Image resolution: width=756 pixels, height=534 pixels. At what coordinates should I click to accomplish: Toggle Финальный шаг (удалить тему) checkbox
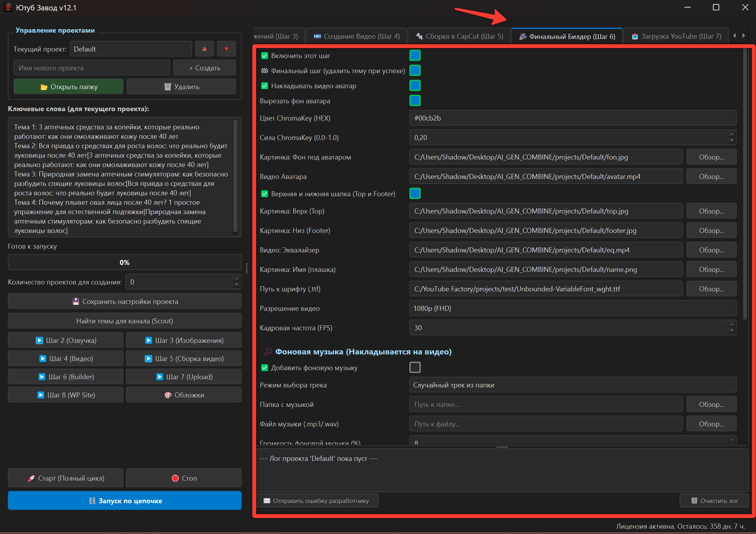[415, 70]
